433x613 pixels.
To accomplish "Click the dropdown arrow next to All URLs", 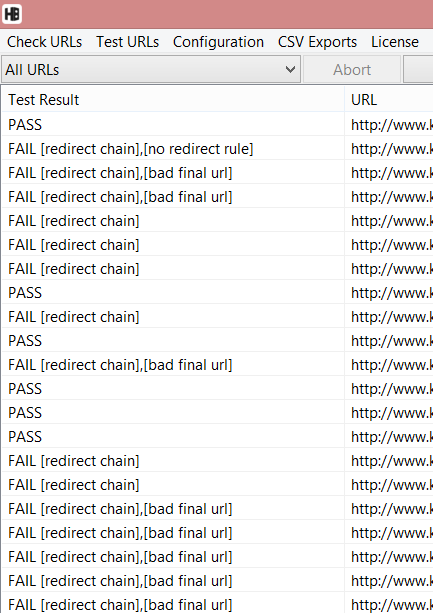I will [x=290, y=70].
